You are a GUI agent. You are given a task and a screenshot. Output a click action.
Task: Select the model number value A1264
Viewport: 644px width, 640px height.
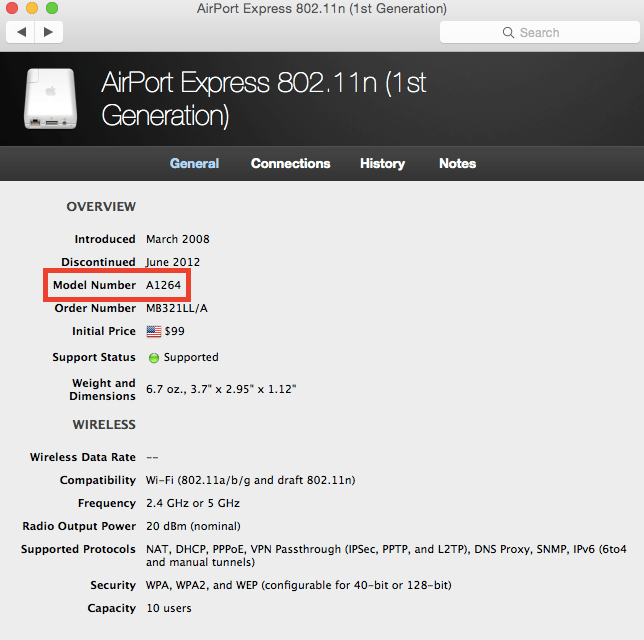point(163,285)
